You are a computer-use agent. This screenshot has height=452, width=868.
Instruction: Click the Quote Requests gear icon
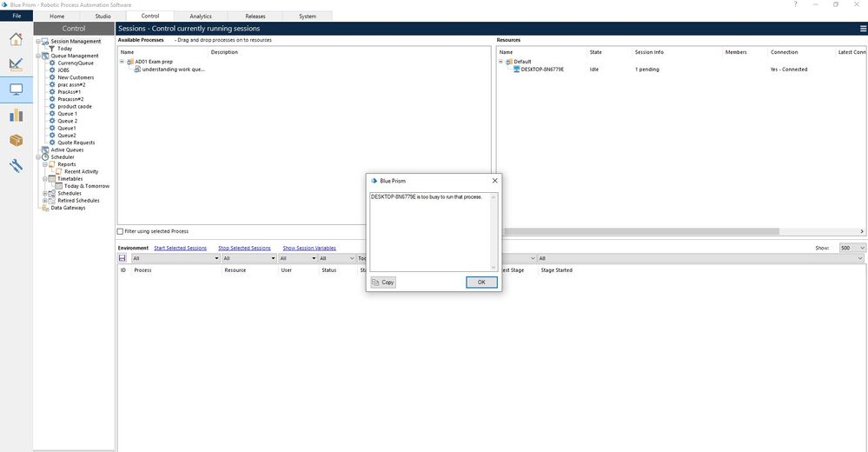tap(53, 143)
